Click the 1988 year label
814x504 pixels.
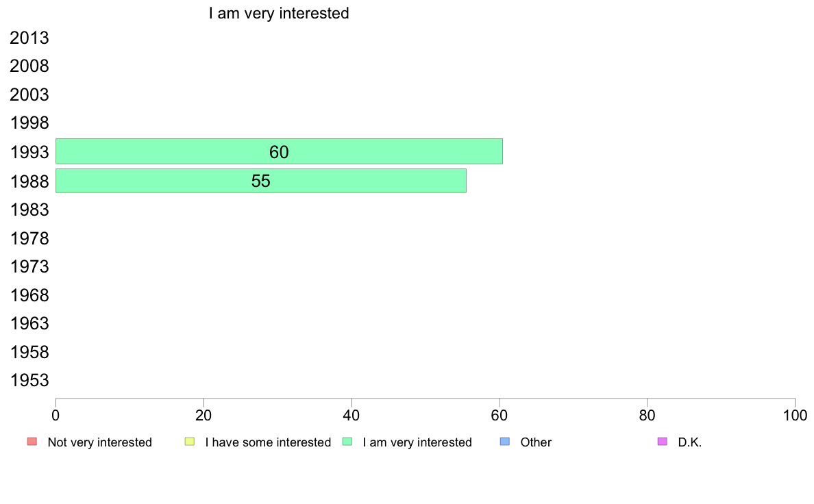(29, 181)
